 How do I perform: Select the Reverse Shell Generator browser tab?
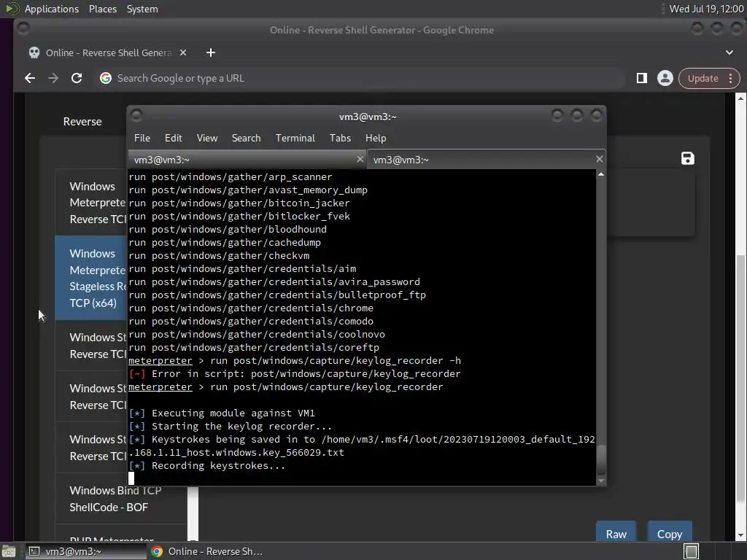point(107,52)
